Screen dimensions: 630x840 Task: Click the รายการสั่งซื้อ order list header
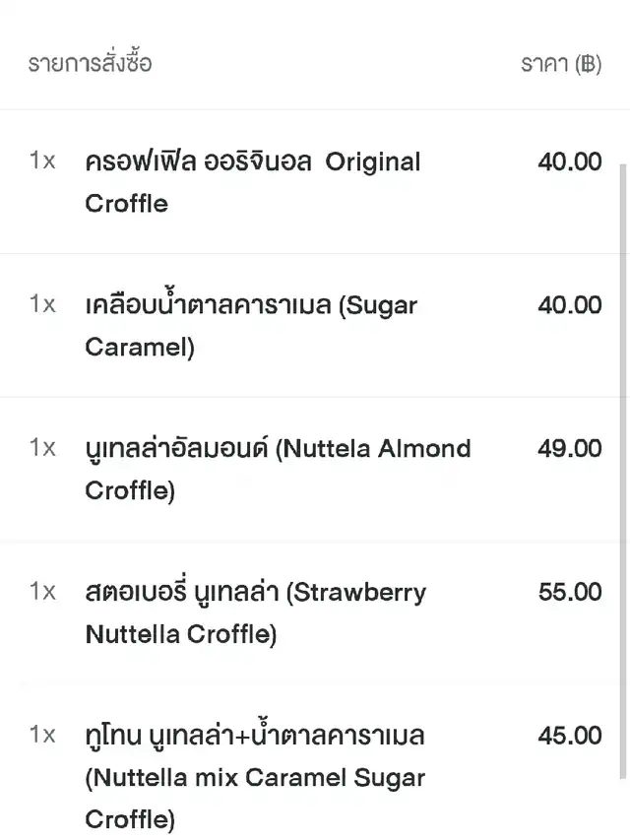point(90,65)
